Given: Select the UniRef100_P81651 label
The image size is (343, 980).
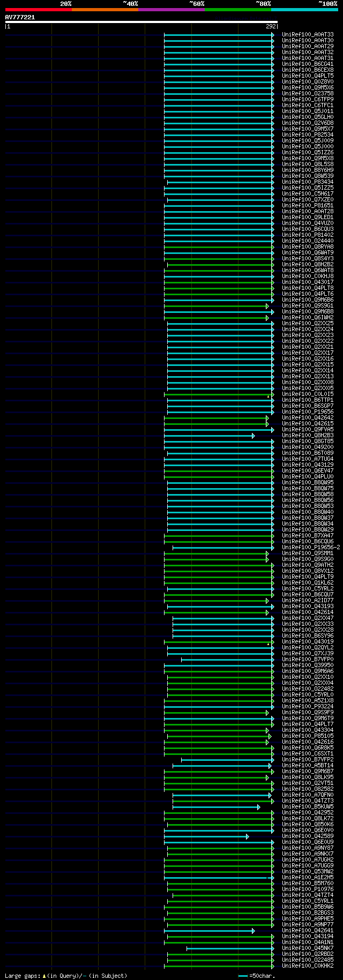Looking at the screenshot, I should 308,206.
